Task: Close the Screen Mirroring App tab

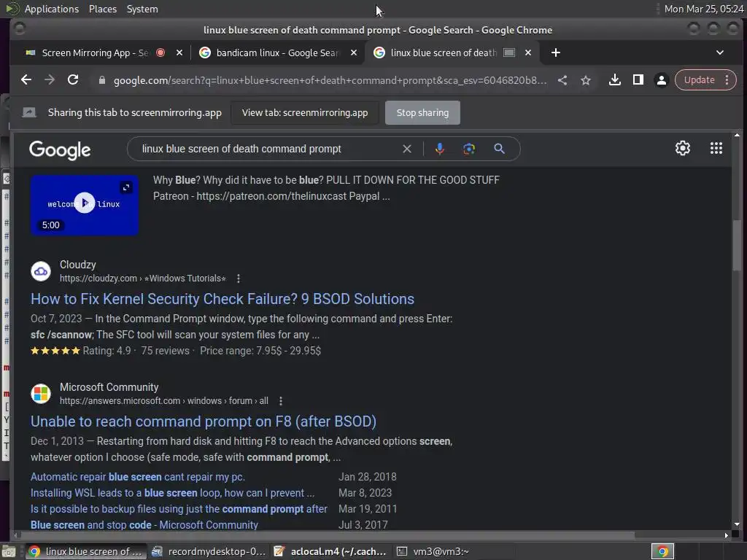Action: click(179, 52)
